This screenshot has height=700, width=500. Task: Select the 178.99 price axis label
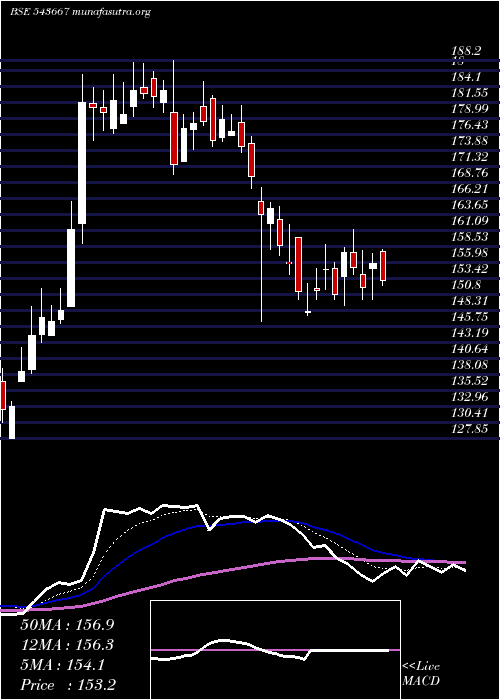pos(469,109)
